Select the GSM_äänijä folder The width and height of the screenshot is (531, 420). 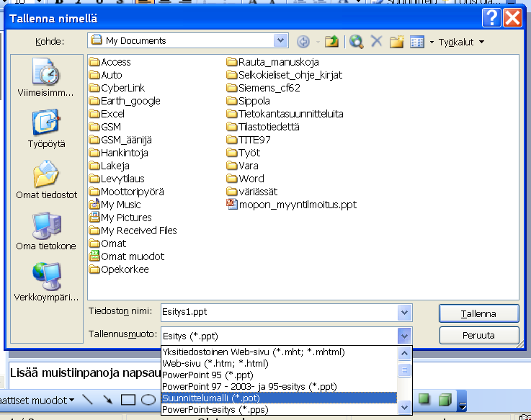tap(120, 140)
